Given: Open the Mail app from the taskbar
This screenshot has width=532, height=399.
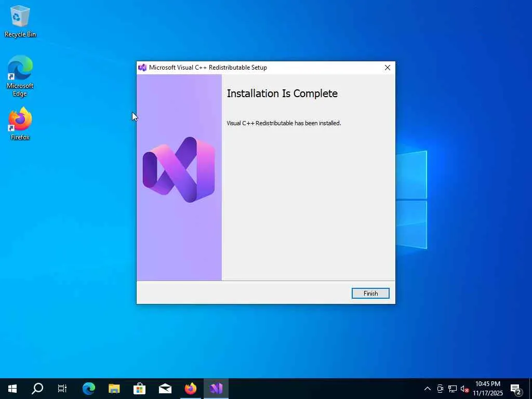Looking at the screenshot, I should pyautogui.click(x=165, y=389).
